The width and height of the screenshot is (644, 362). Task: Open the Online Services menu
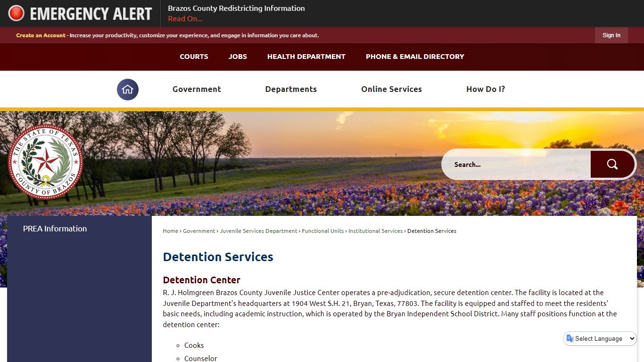tap(391, 89)
